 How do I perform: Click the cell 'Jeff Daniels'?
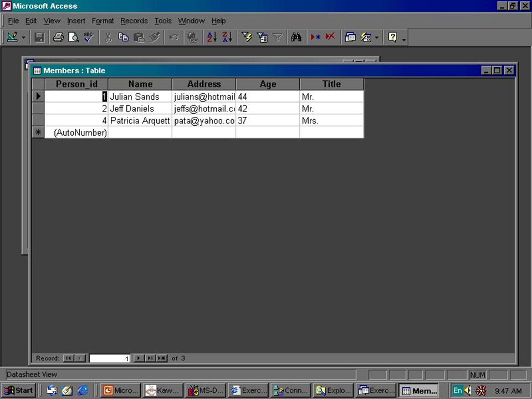click(x=140, y=109)
